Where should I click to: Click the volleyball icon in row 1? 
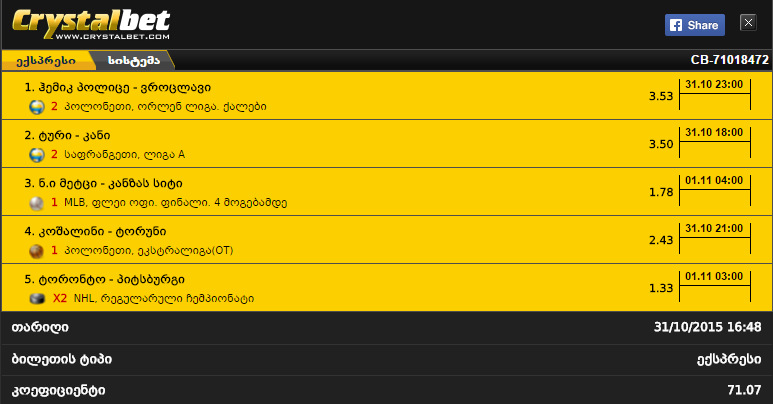[37, 106]
